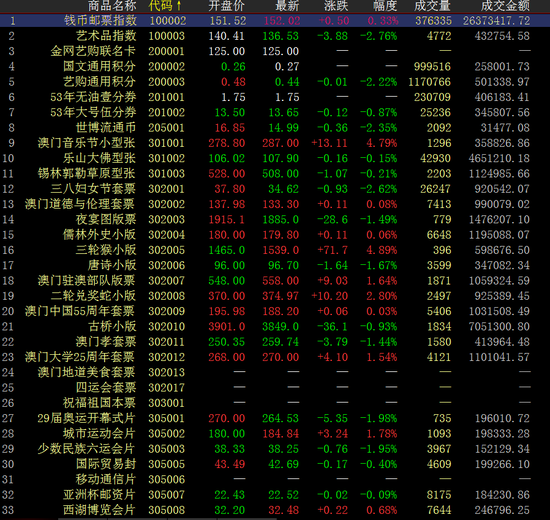Select 澳门中国55周年套票 row
The image size is (550, 520).
click(275, 311)
